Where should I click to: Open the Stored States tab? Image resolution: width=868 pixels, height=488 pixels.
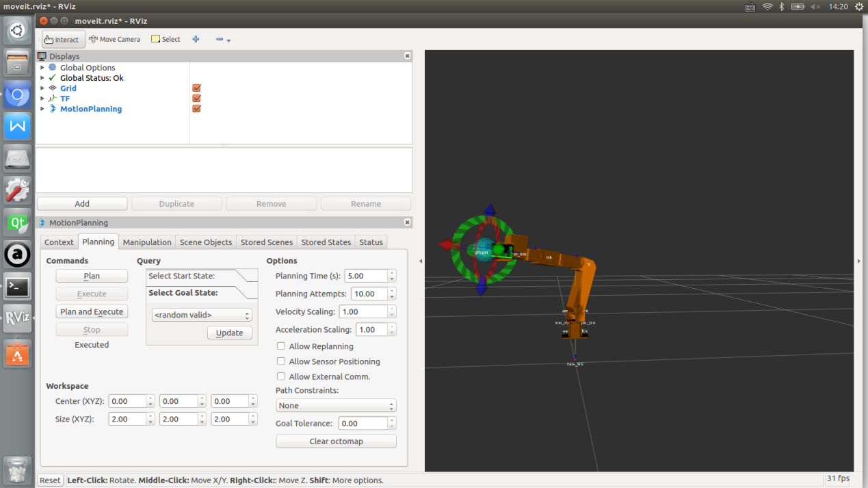click(x=326, y=242)
